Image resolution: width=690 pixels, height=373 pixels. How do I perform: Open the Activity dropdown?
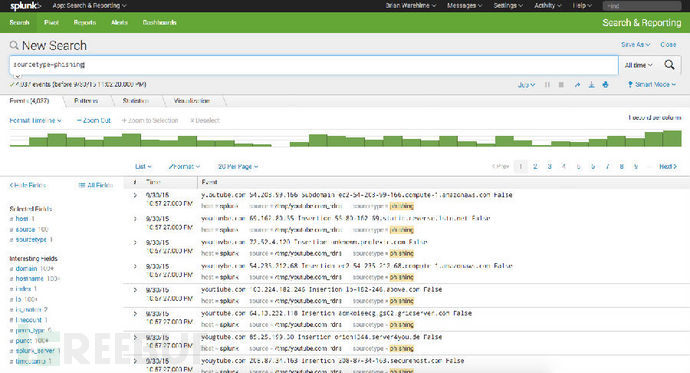547,6
